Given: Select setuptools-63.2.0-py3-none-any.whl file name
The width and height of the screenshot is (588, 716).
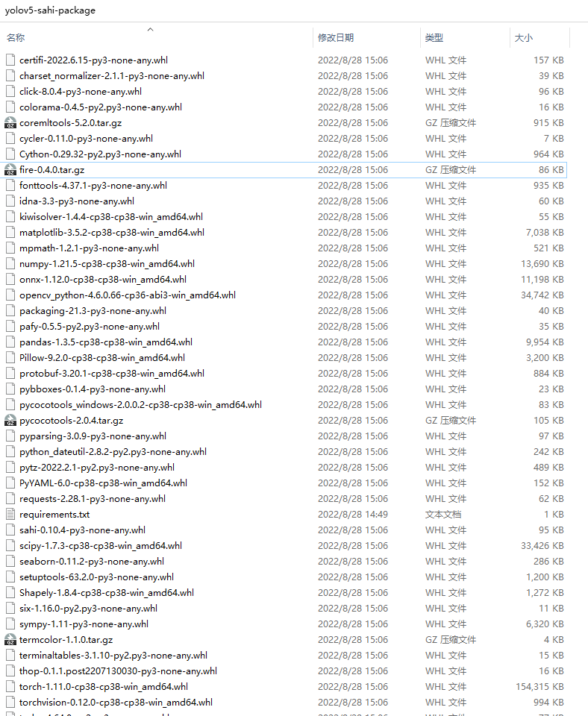Looking at the screenshot, I should point(96,577).
